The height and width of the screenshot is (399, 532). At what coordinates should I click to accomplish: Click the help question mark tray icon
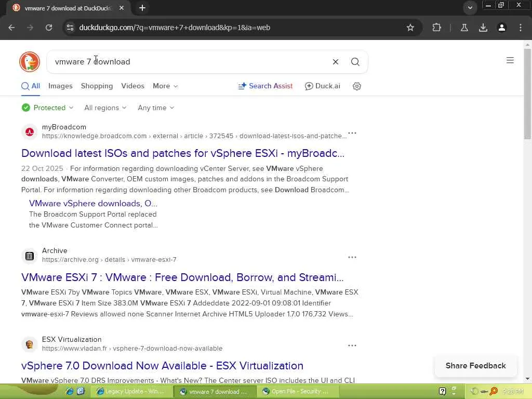[442, 392]
